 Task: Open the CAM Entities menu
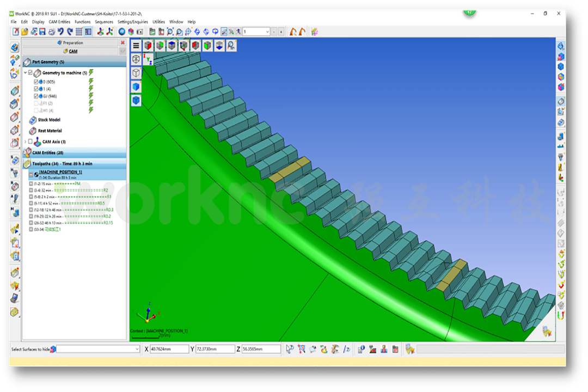[59, 22]
